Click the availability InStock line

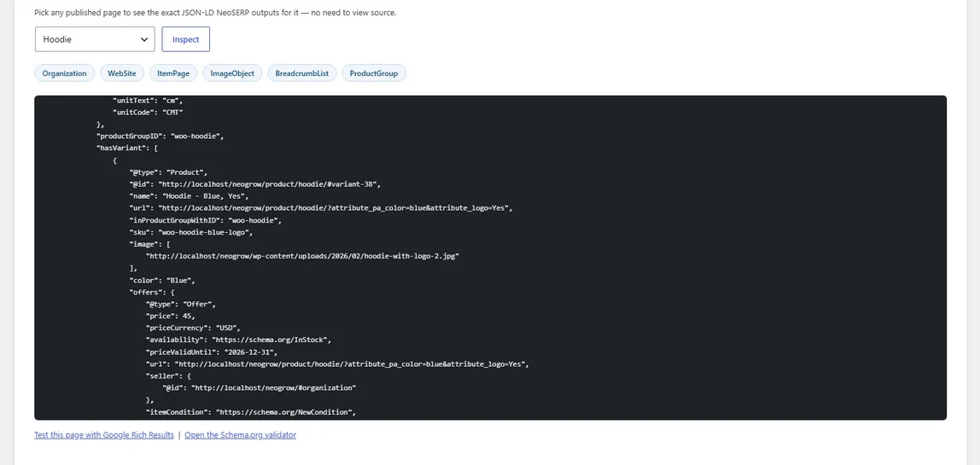tap(239, 340)
